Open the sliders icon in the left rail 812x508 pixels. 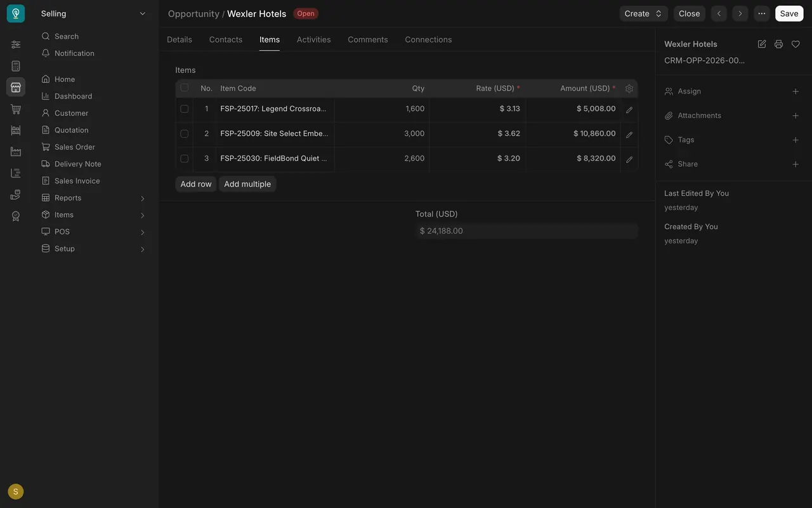[x=16, y=44]
